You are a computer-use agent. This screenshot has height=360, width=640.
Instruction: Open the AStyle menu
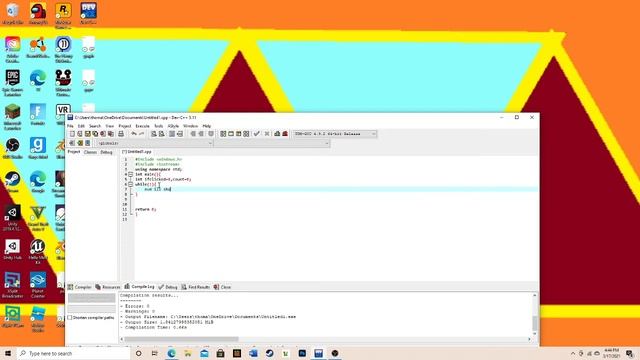[x=173, y=126]
